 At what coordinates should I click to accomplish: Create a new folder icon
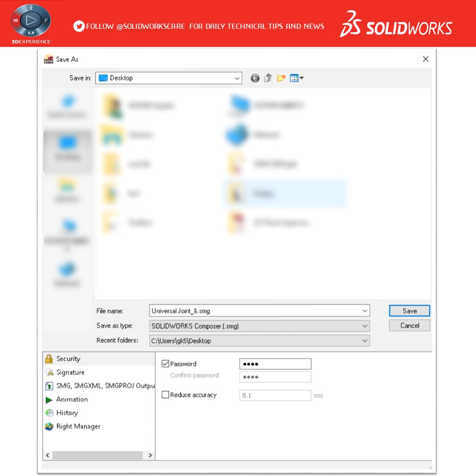pos(281,78)
